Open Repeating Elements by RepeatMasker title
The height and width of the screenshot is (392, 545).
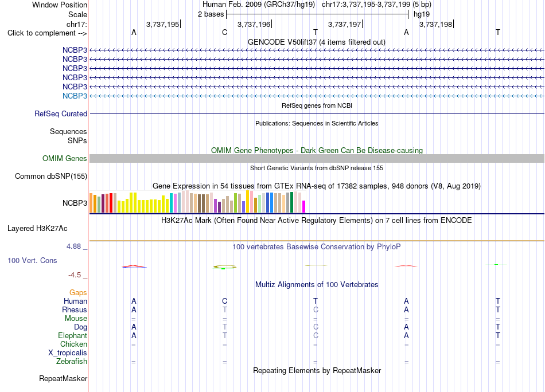coord(317,370)
